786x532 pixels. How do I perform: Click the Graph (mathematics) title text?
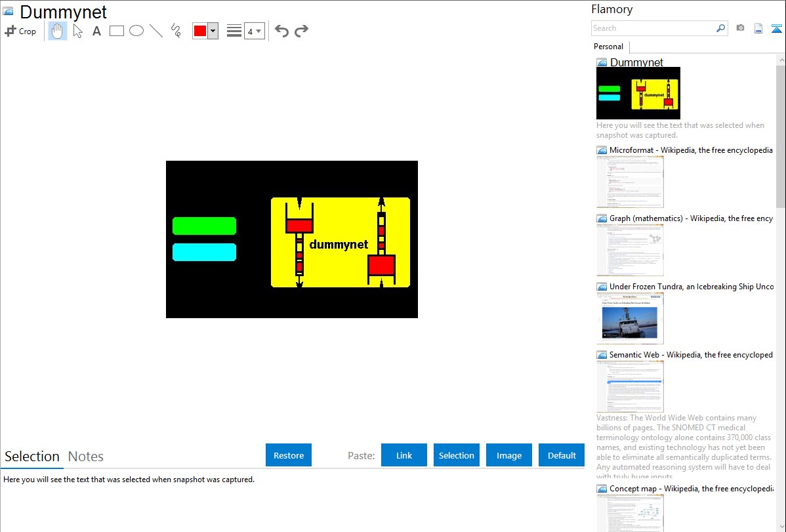click(691, 218)
